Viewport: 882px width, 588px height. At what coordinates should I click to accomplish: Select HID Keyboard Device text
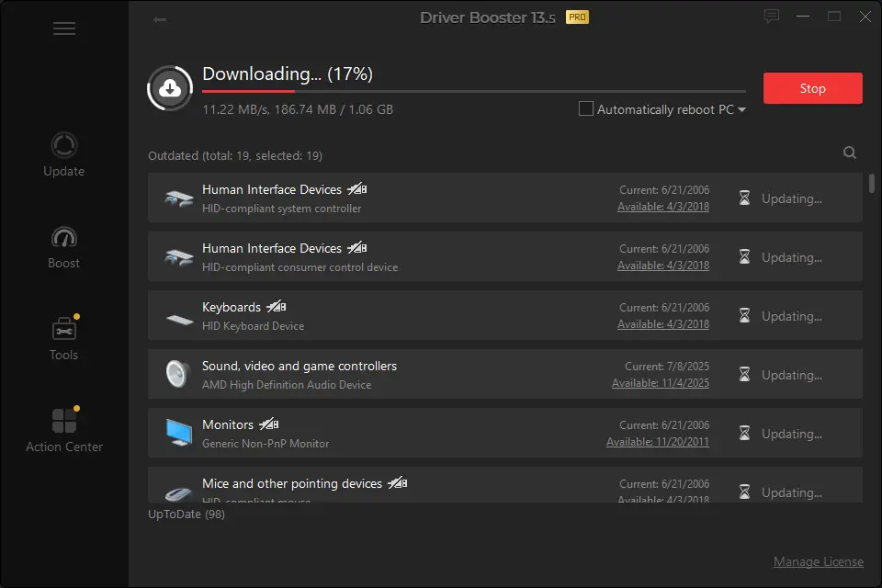pyautogui.click(x=254, y=326)
